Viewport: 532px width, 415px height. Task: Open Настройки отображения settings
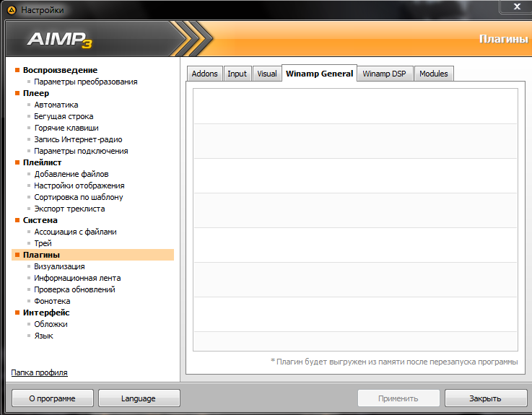point(79,185)
